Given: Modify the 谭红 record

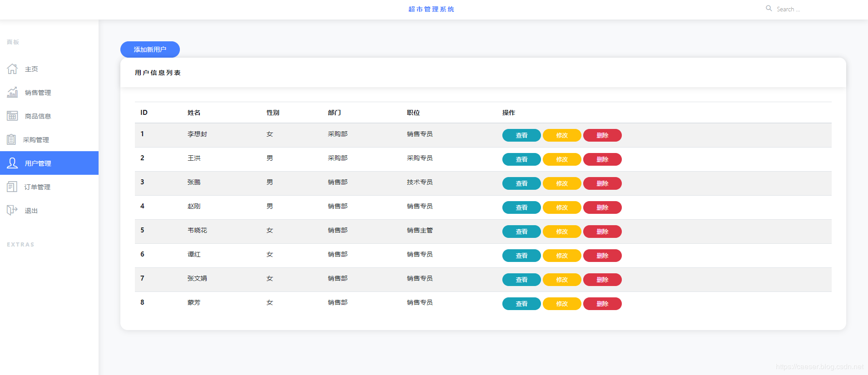Looking at the screenshot, I should click(x=562, y=256).
